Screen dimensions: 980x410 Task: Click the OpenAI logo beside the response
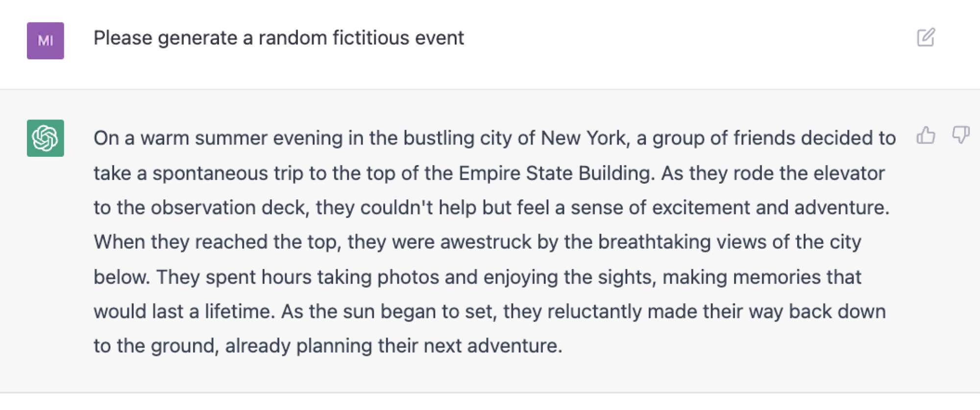tap(45, 137)
